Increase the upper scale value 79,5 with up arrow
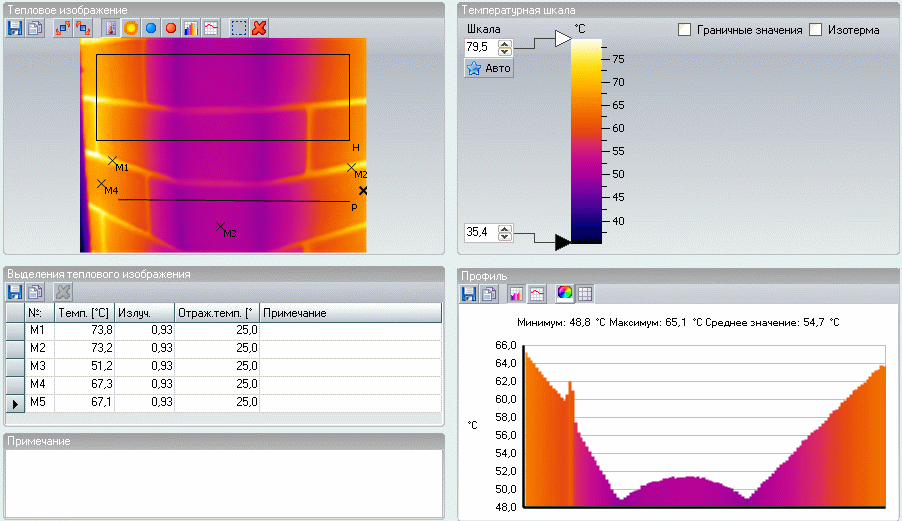902x521 pixels. [x=505, y=43]
